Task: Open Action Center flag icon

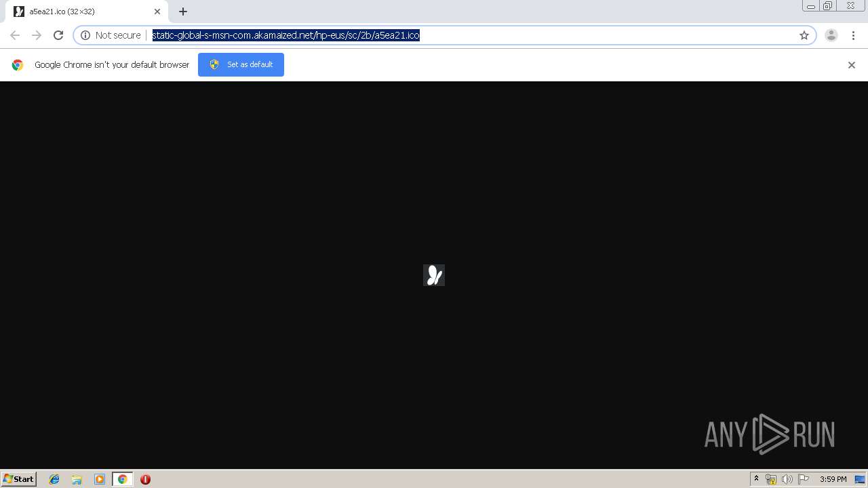Action: 804,479
